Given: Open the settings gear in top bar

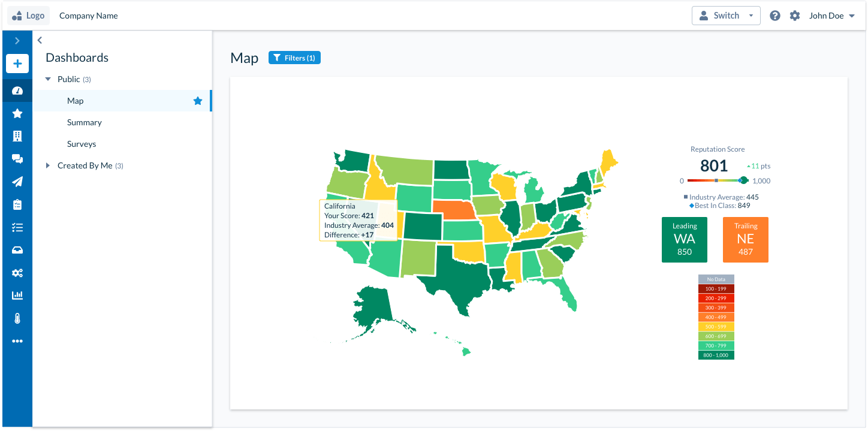Looking at the screenshot, I should point(795,15).
